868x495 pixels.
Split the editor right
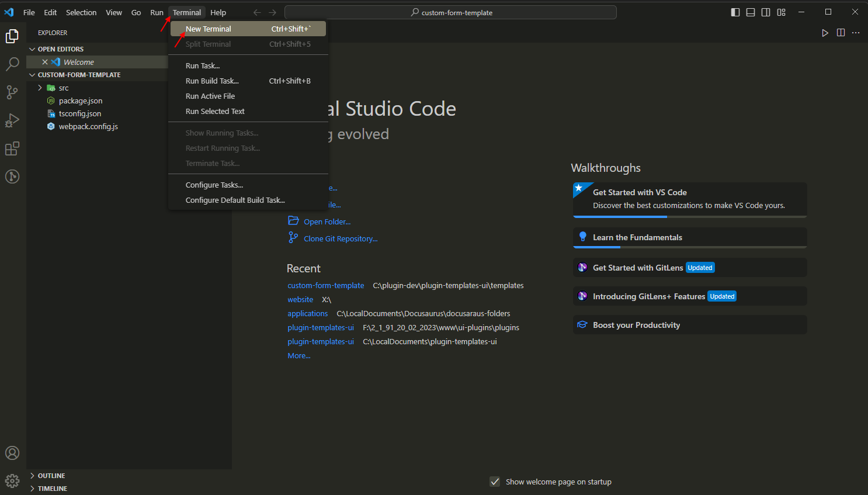(841, 33)
